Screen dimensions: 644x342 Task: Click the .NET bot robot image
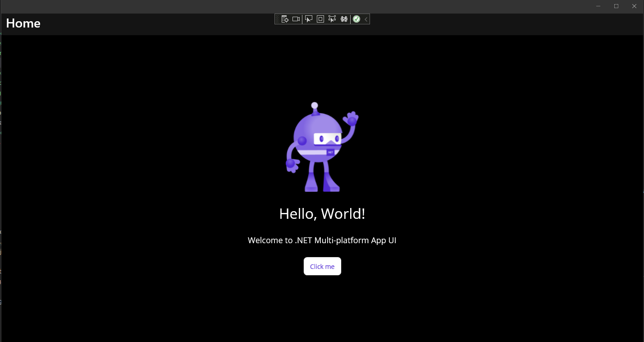[322, 147]
